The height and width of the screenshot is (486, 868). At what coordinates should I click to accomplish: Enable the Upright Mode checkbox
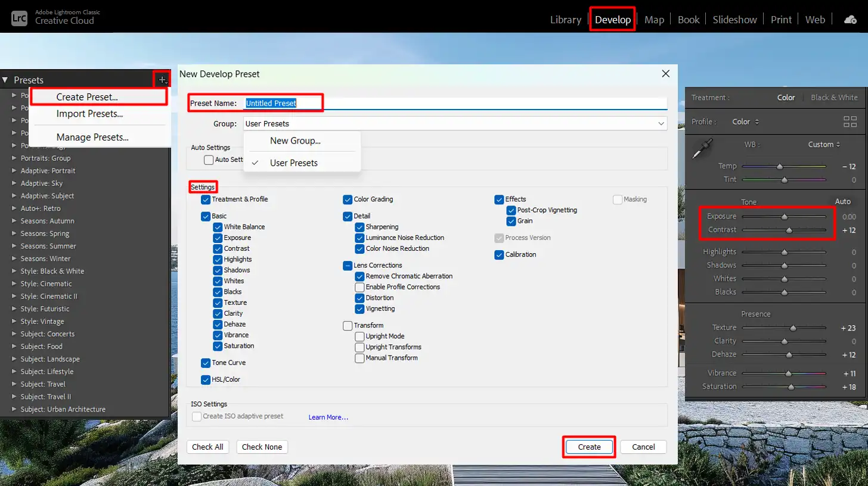point(359,337)
